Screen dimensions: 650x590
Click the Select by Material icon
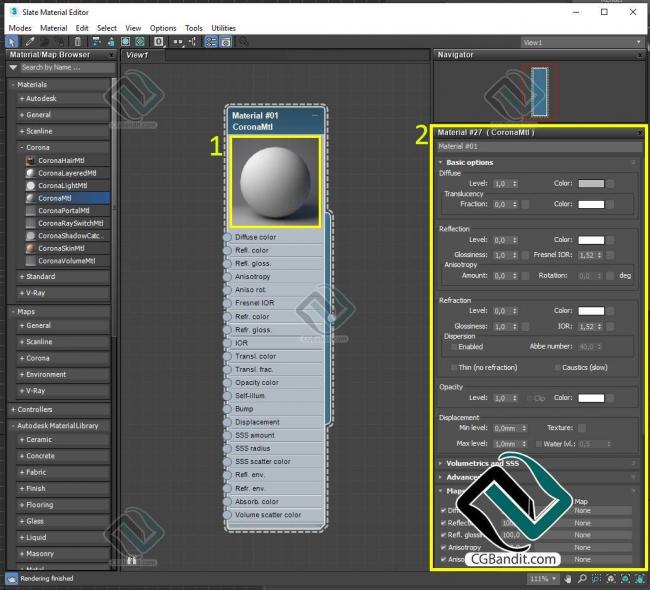click(244, 41)
